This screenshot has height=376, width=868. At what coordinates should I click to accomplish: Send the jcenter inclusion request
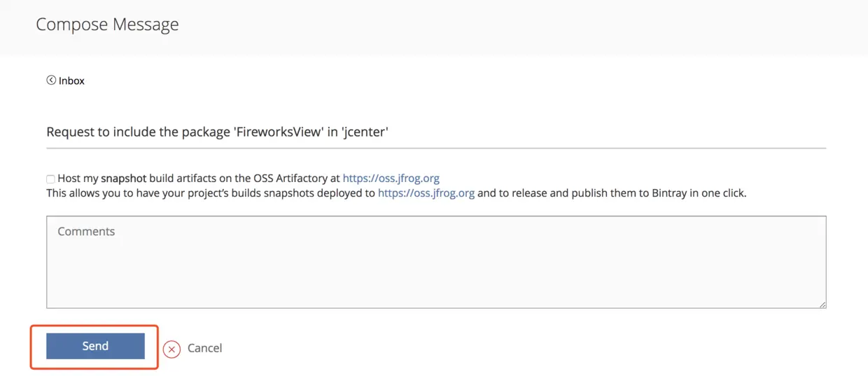click(x=95, y=346)
